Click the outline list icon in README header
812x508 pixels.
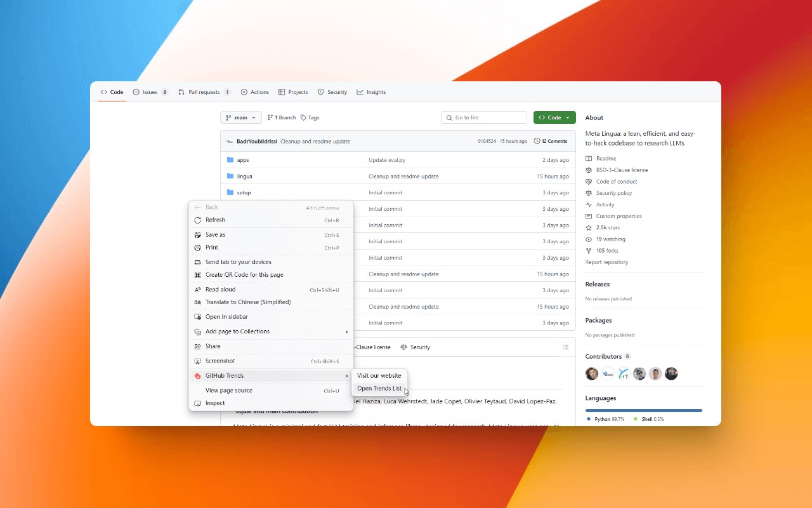tap(565, 347)
